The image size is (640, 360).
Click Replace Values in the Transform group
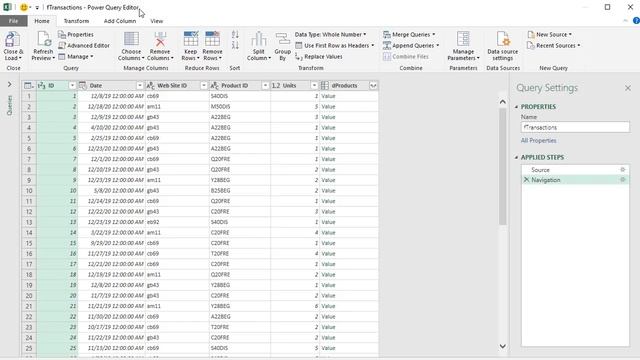click(319, 57)
